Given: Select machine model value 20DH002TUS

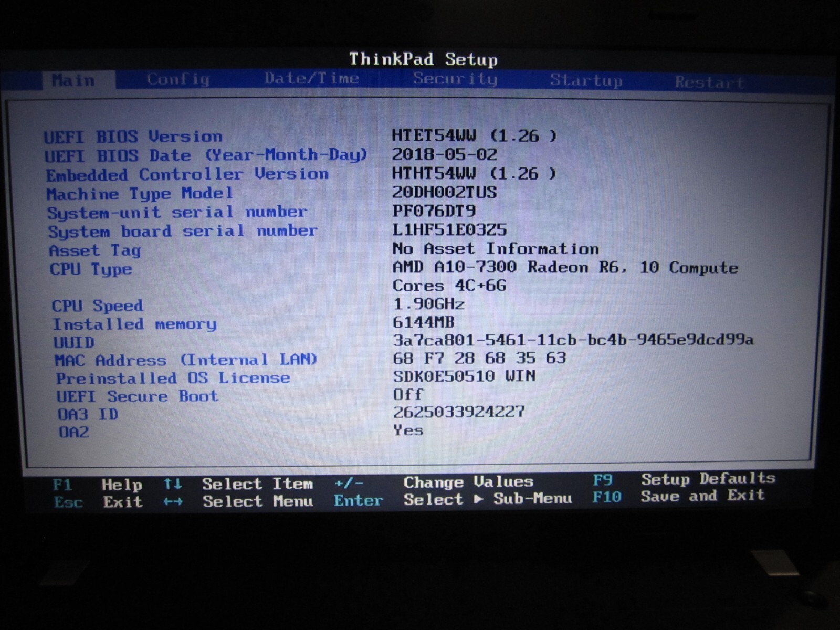Looking at the screenshot, I should [x=444, y=192].
